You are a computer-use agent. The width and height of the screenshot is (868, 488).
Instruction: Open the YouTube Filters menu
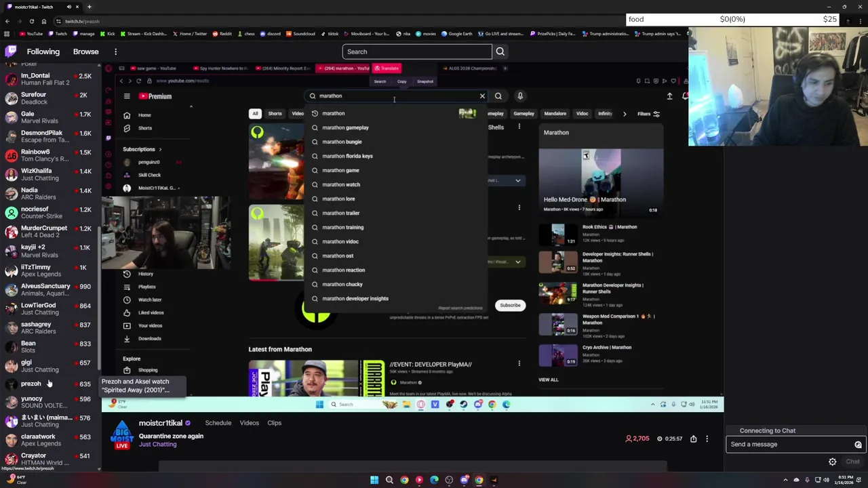coord(648,114)
